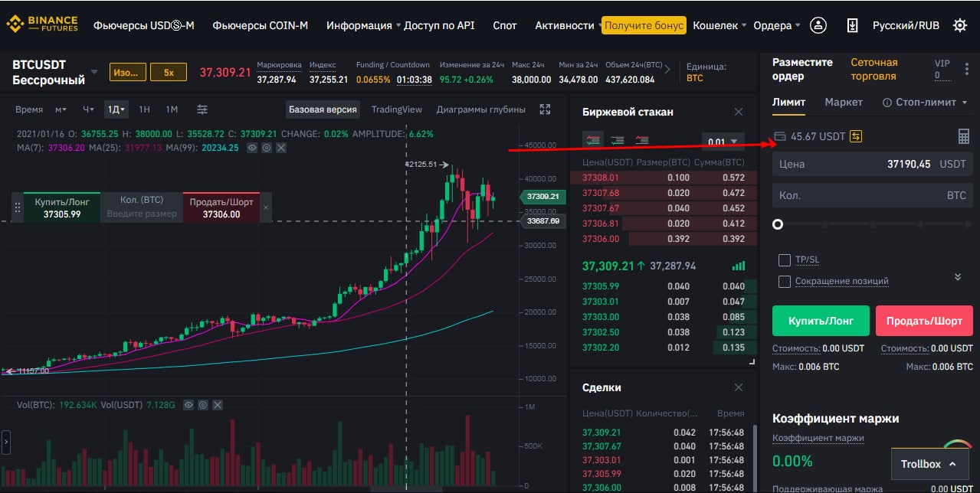
Task: Open BTCUSDT symbol selector dropdown
Action: [x=94, y=72]
